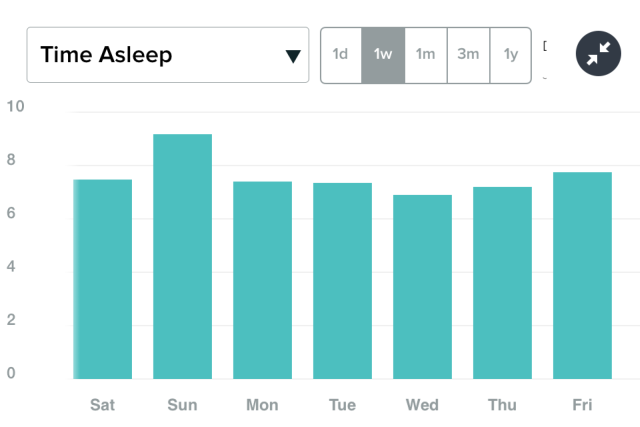Viewport: 640px width, 427px height.
Task: Select the 1w time range
Action: (x=383, y=55)
